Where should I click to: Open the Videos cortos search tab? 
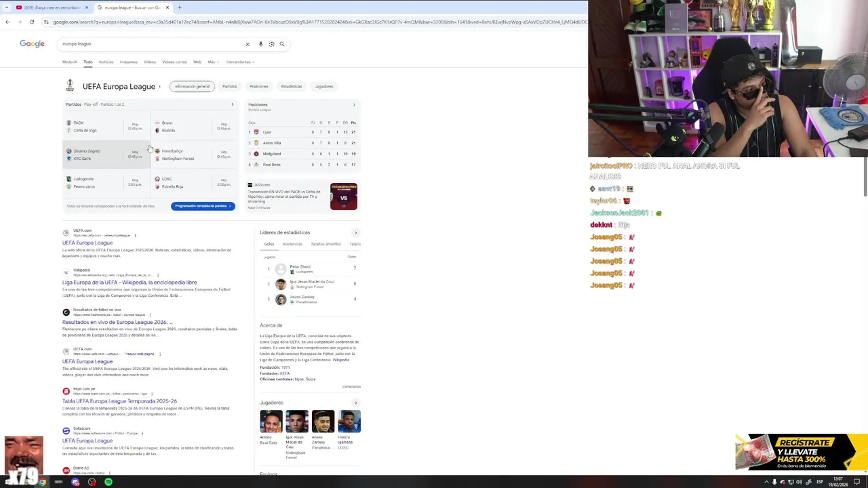[x=174, y=62]
